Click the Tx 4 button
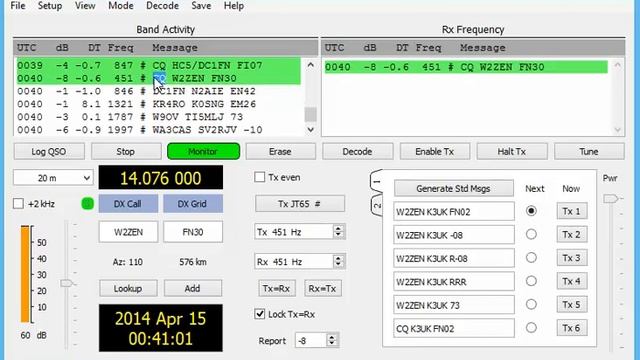 [572, 281]
